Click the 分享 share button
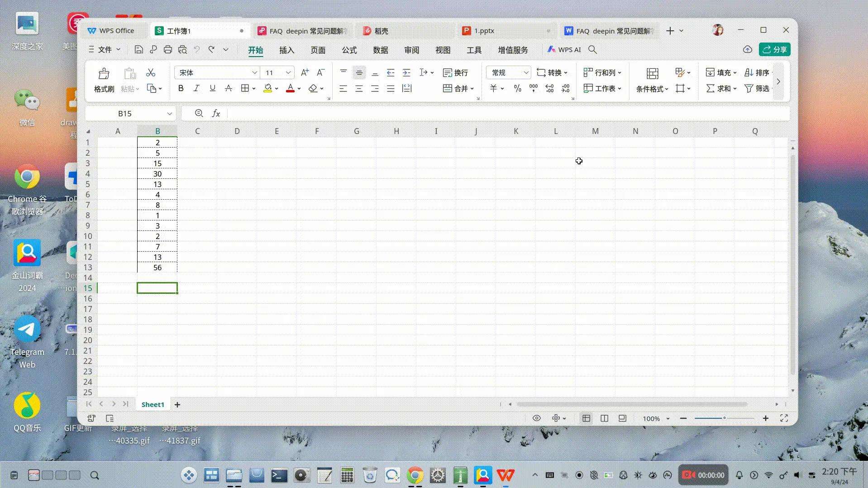 (774, 49)
